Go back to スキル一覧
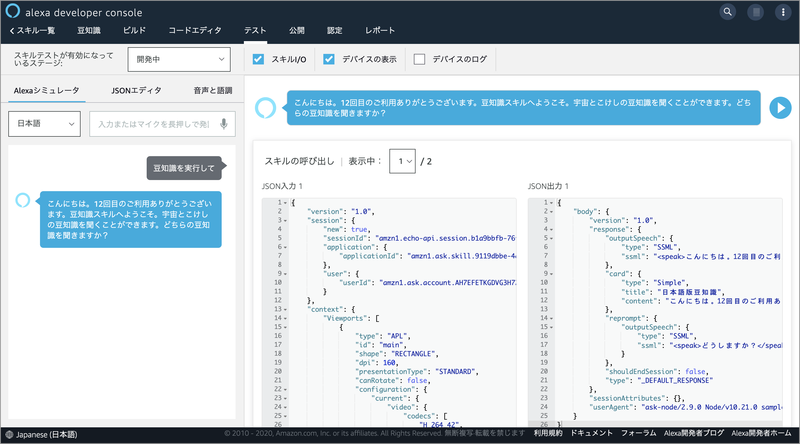Viewport: 800px width, 444px height. coord(32,31)
